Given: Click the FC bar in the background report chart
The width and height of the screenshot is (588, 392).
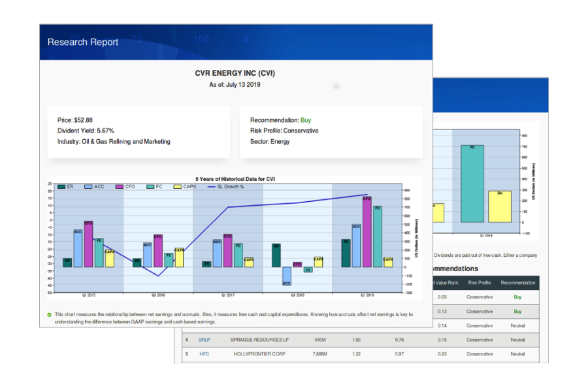Looking at the screenshot, I should pyautogui.click(x=472, y=183).
